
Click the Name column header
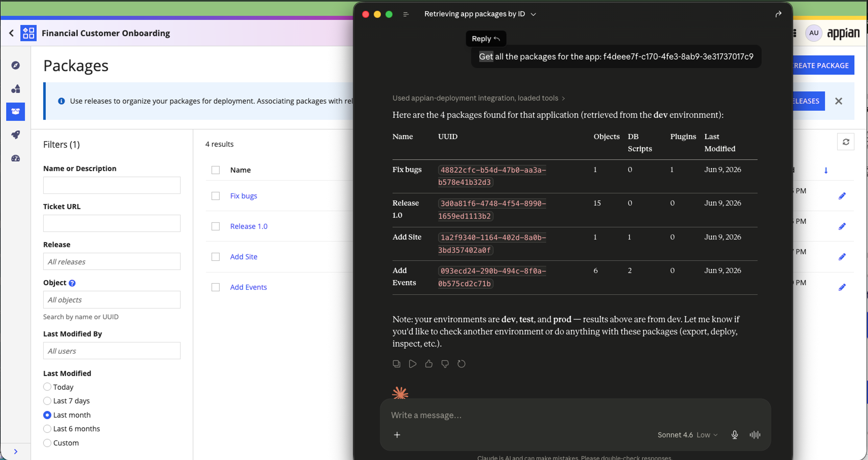tap(240, 170)
